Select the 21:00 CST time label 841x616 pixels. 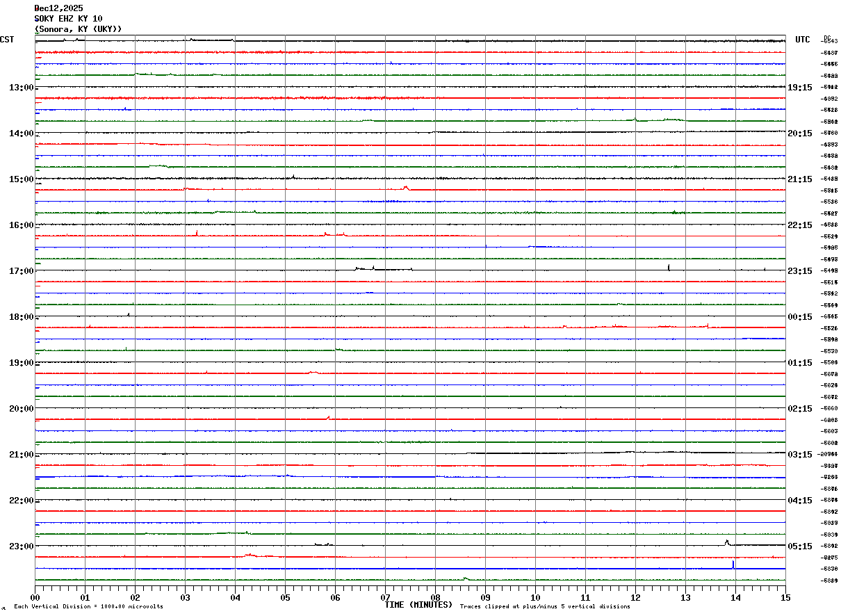pyautogui.click(x=22, y=455)
